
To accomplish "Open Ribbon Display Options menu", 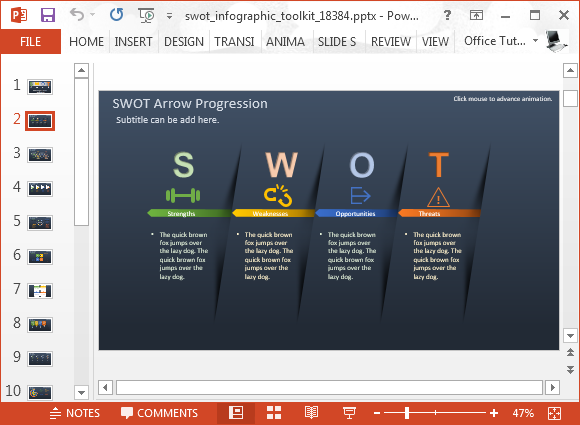I will coord(476,15).
